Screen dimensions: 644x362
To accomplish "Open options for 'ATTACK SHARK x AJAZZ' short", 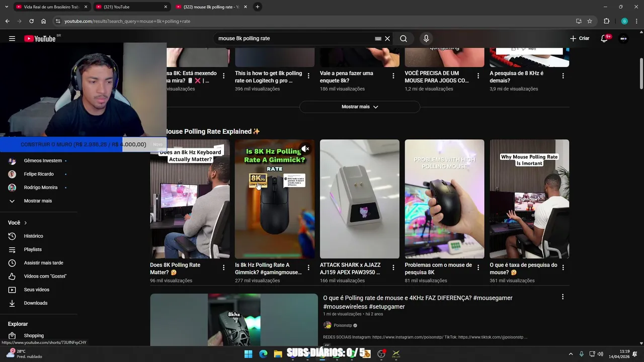I will (x=393, y=267).
